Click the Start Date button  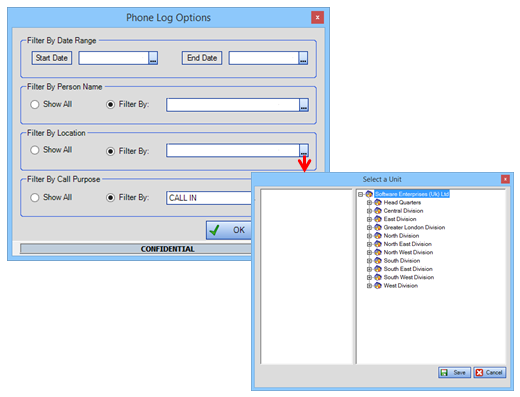point(52,58)
